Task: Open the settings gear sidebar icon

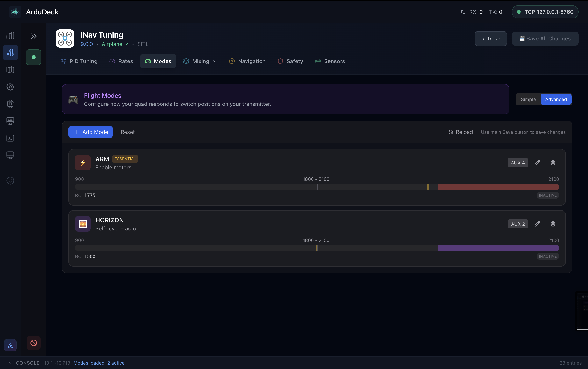Action: (10, 87)
